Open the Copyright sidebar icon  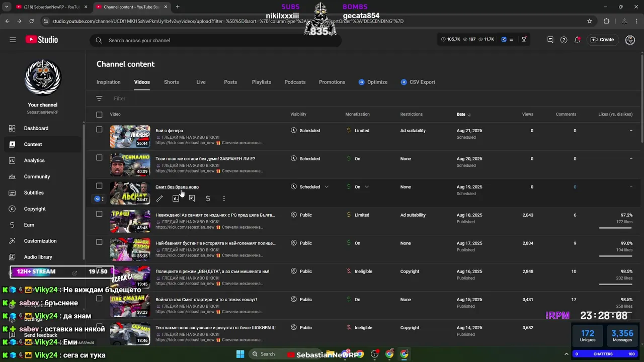click(12, 209)
